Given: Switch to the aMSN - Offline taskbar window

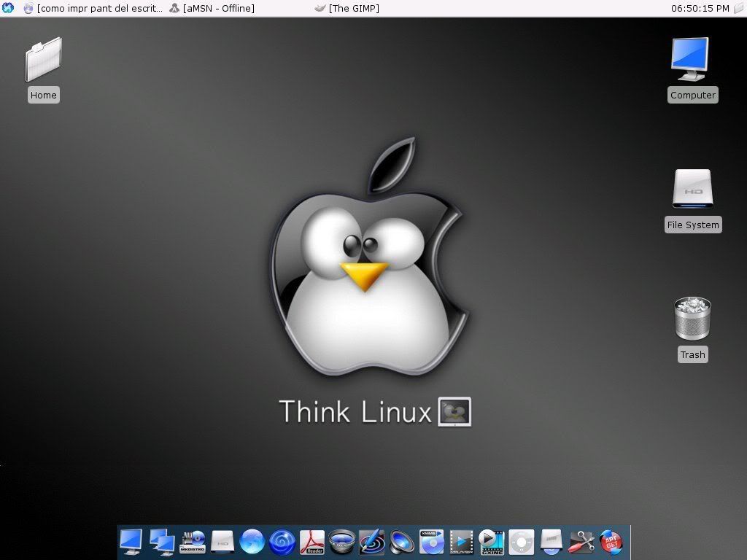Looking at the screenshot, I should 212,8.
